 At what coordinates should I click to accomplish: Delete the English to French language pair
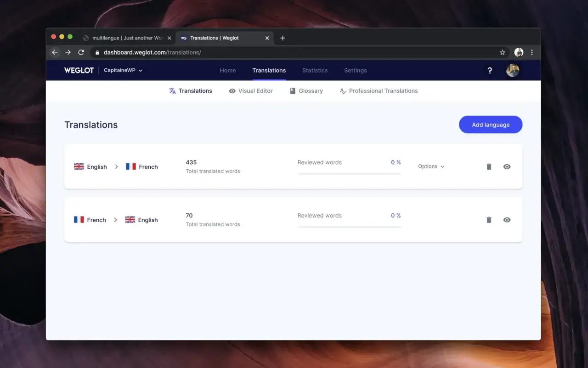pyautogui.click(x=489, y=167)
